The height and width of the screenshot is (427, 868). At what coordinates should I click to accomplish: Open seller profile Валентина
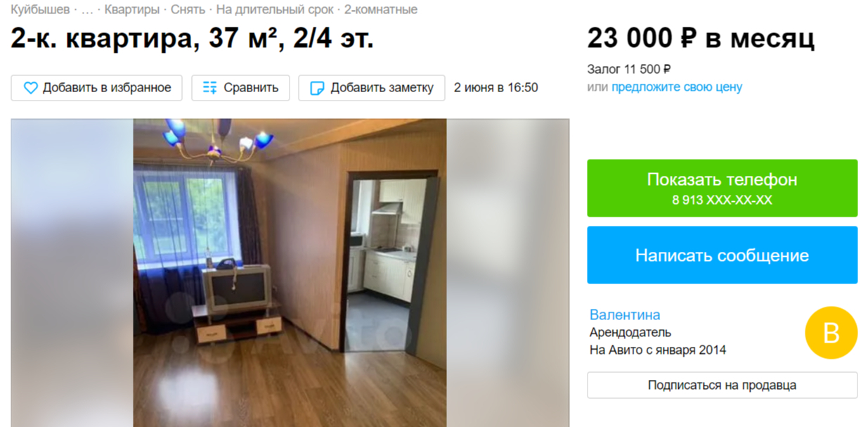click(x=625, y=314)
